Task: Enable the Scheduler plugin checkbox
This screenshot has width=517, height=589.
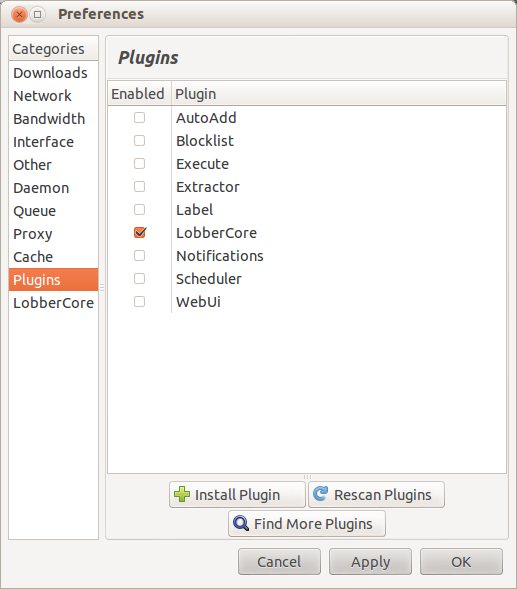Action: [x=139, y=279]
